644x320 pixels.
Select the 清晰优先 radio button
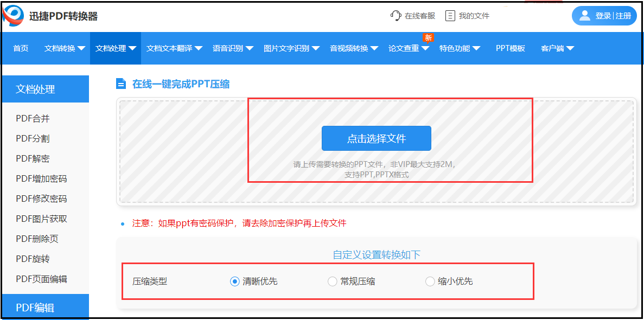234,281
